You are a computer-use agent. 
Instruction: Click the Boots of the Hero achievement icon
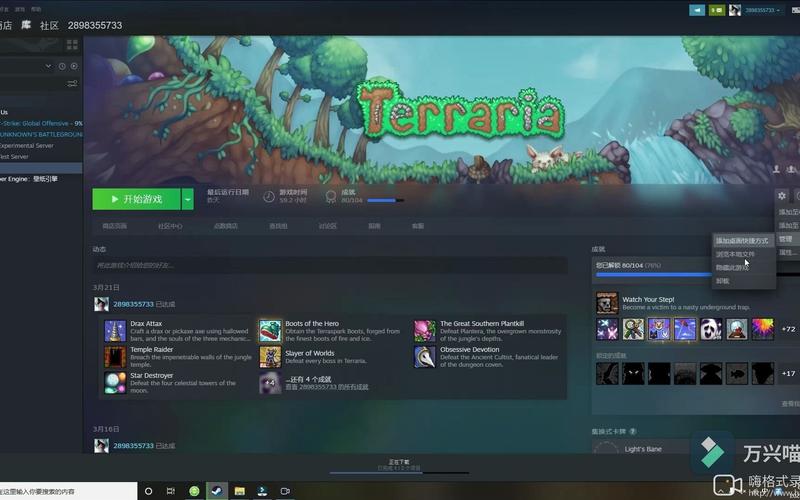point(270,331)
